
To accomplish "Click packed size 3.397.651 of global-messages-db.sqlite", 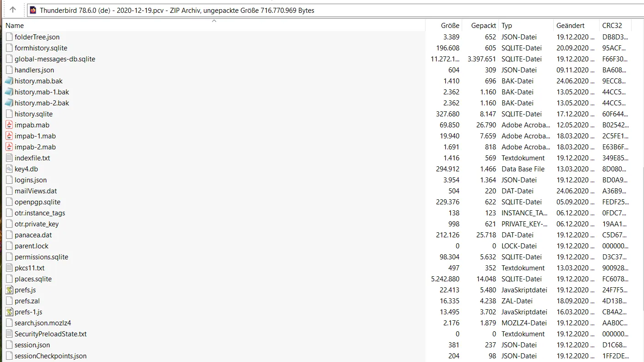I will coord(482,59).
